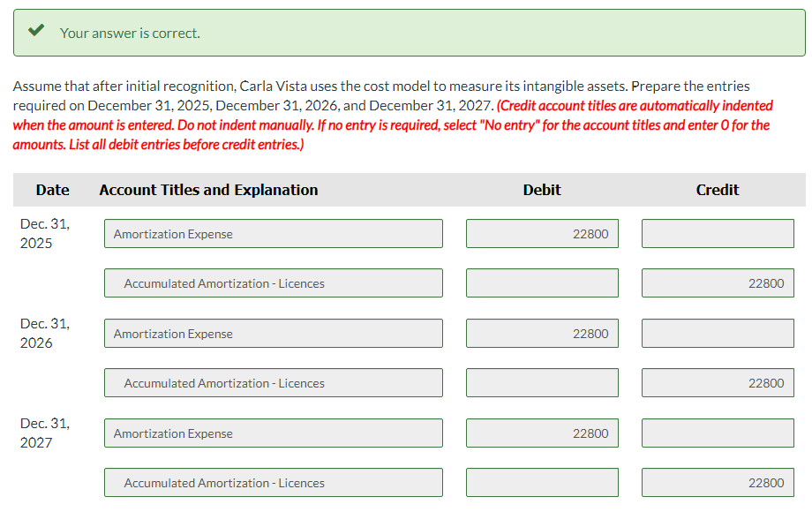Screen dimensions: 812x512
Task: Select Dec. 31, 2026 Accumulated Amortization - Licences field
Action: click(x=274, y=383)
